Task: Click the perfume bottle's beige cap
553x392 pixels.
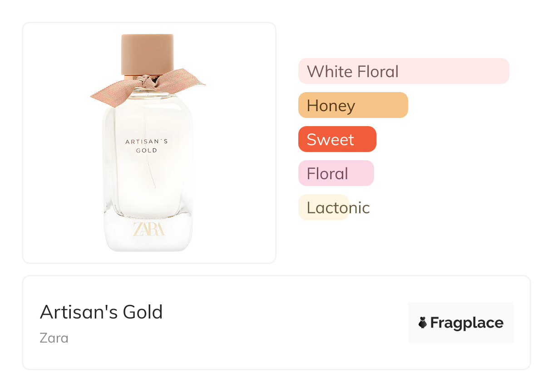Action: coord(148,54)
